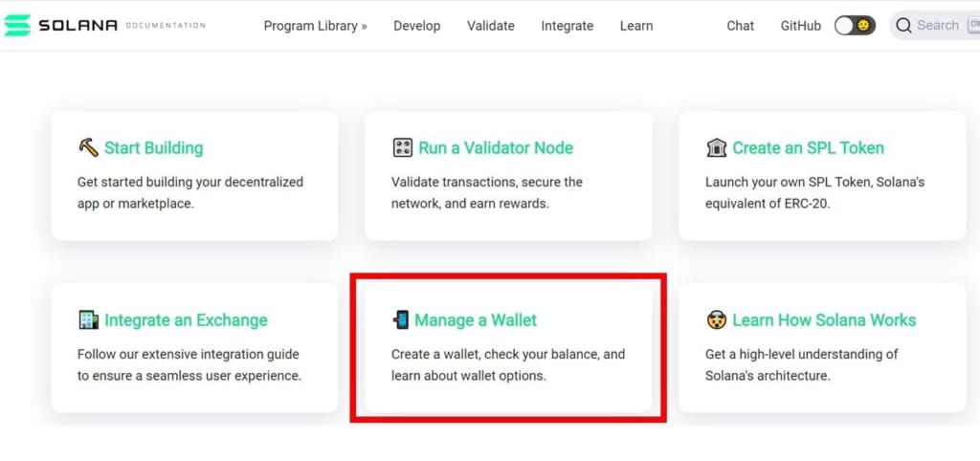The width and height of the screenshot is (980, 461).
Task: Click the Solana logo icon
Action: (x=17, y=26)
